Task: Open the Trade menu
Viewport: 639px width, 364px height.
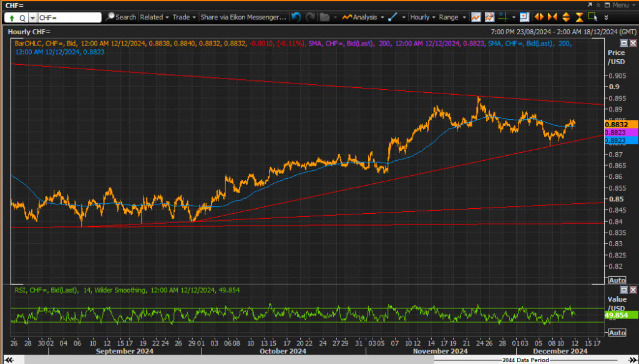Action: pyautogui.click(x=184, y=17)
